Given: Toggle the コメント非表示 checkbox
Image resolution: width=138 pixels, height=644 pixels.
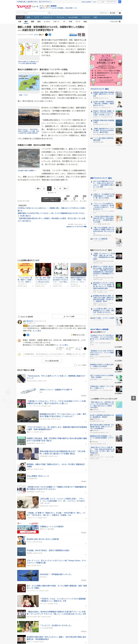Looking at the screenshot, I should point(75,365).
